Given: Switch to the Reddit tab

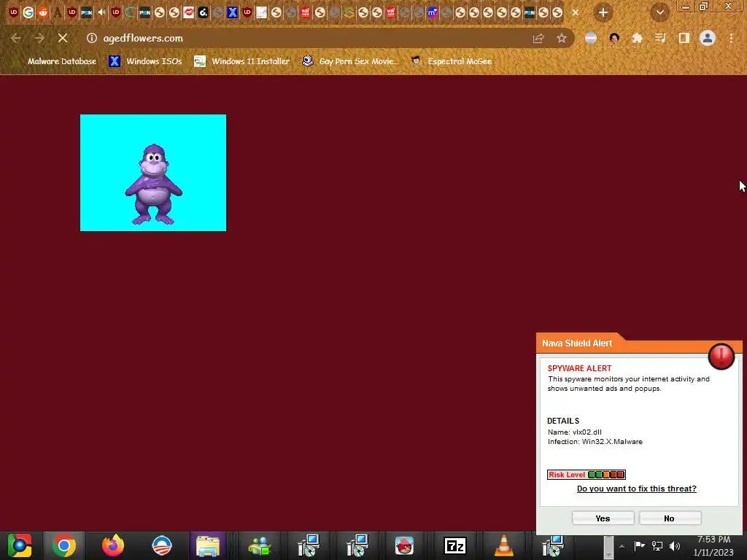Looking at the screenshot, I should [43, 12].
